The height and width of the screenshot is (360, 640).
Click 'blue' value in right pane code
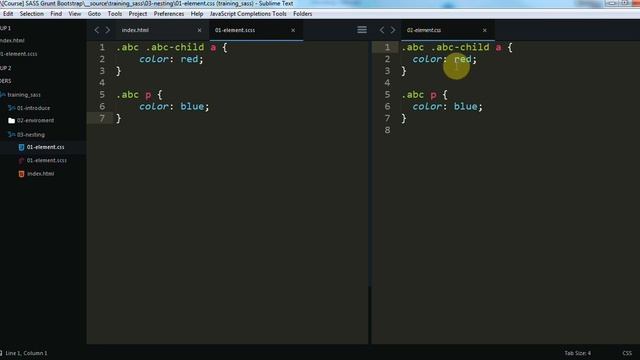(x=465, y=107)
